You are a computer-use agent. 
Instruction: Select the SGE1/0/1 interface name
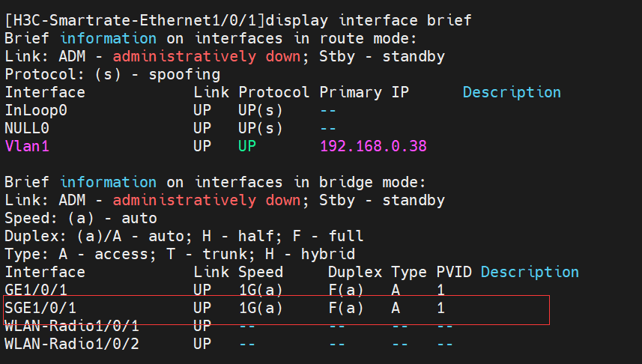point(40,308)
